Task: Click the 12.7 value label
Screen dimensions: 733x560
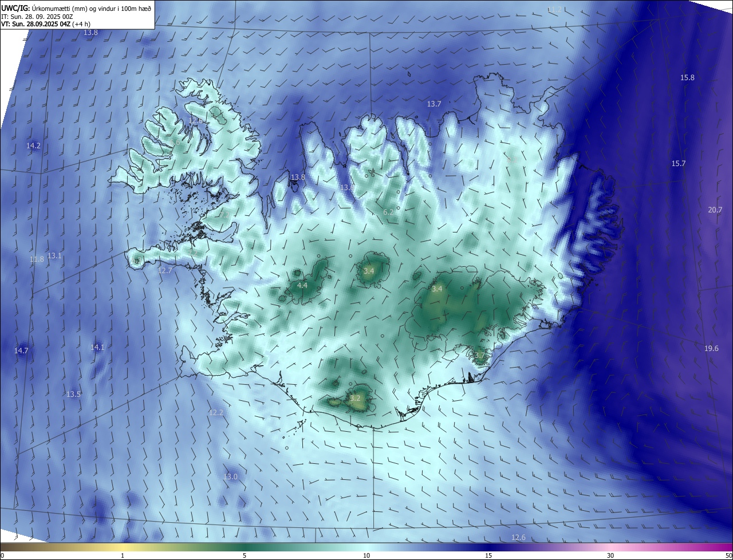Action: pyautogui.click(x=165, y=271)
